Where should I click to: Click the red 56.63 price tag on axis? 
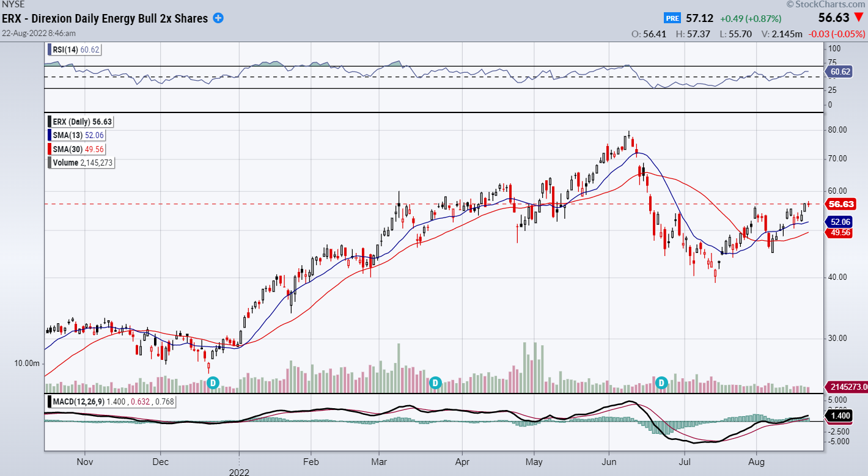pos(842,204)
